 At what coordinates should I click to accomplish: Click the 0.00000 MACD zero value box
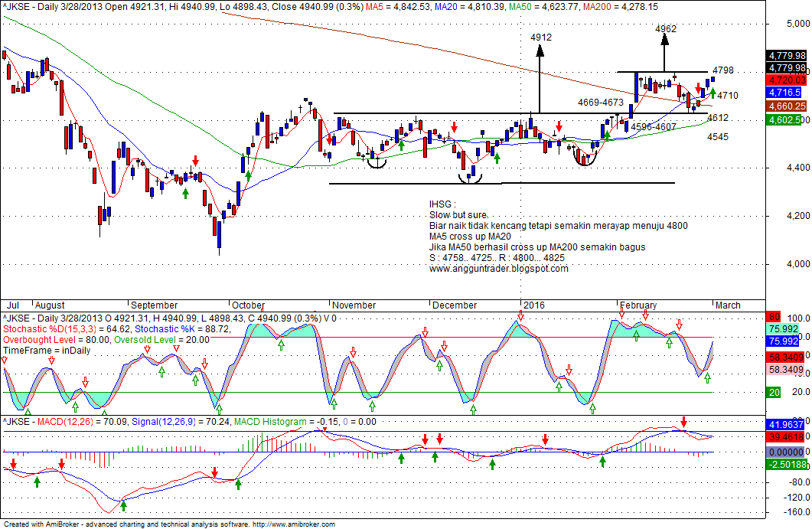coord(786,452)
